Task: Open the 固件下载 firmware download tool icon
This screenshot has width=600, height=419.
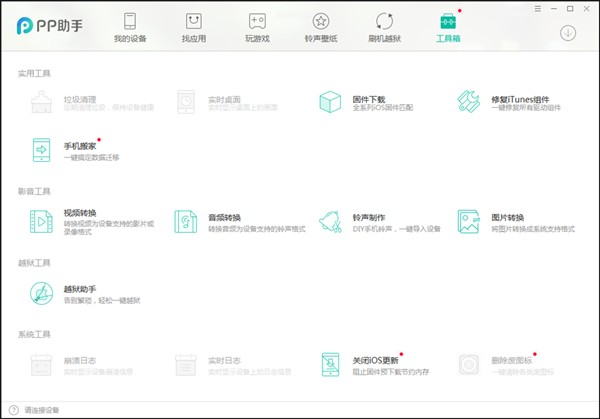Action: coord(329,103)
